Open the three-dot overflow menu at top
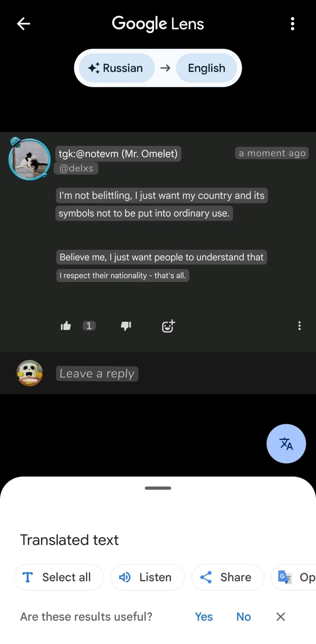316x644 pixels. point(292,24)
